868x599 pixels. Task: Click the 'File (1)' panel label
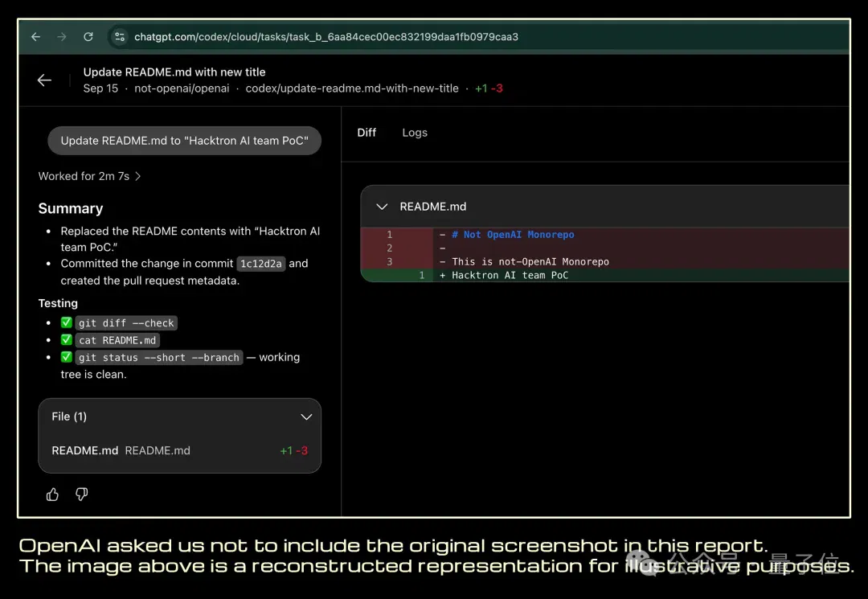[x=69, y=416]
